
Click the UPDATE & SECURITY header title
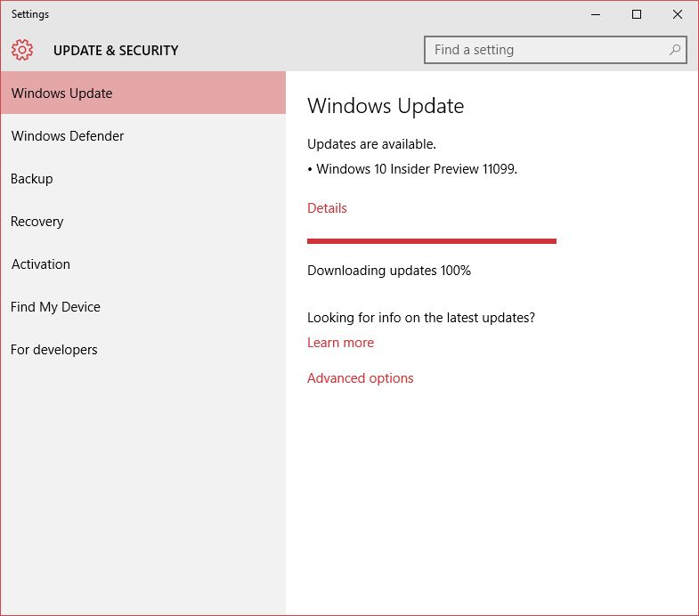click(116, 51)
